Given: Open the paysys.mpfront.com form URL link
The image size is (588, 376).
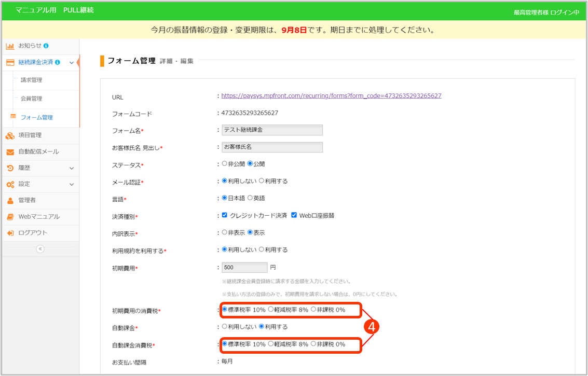Looking at the screenshot, I should [331, 96].
